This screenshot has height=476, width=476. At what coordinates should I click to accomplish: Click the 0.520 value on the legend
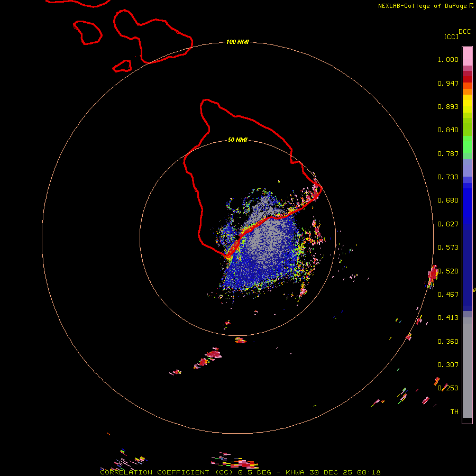point(448,271)
